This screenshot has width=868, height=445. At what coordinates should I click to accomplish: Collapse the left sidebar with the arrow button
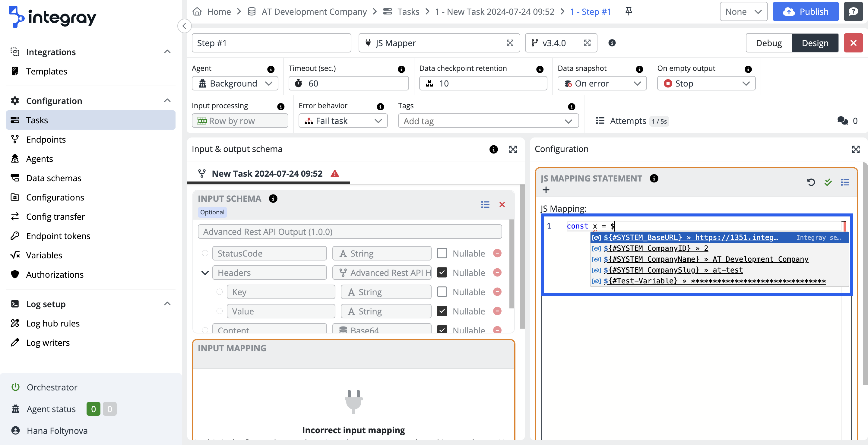184,26
